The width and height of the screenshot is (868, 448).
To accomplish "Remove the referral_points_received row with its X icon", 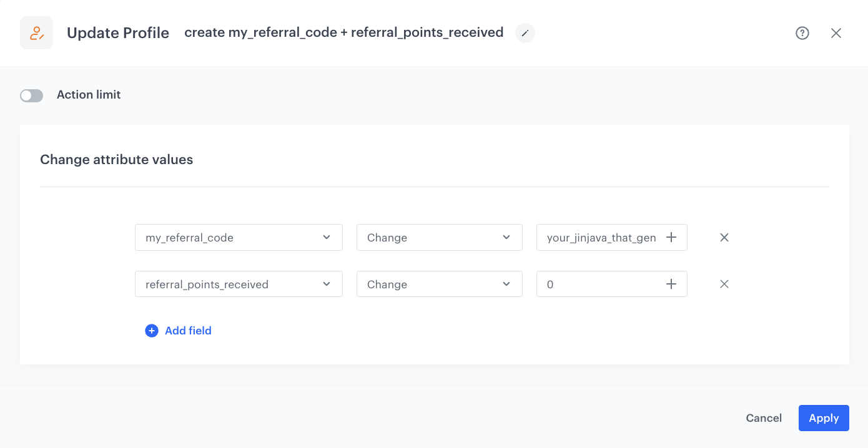I will (724, 284).
